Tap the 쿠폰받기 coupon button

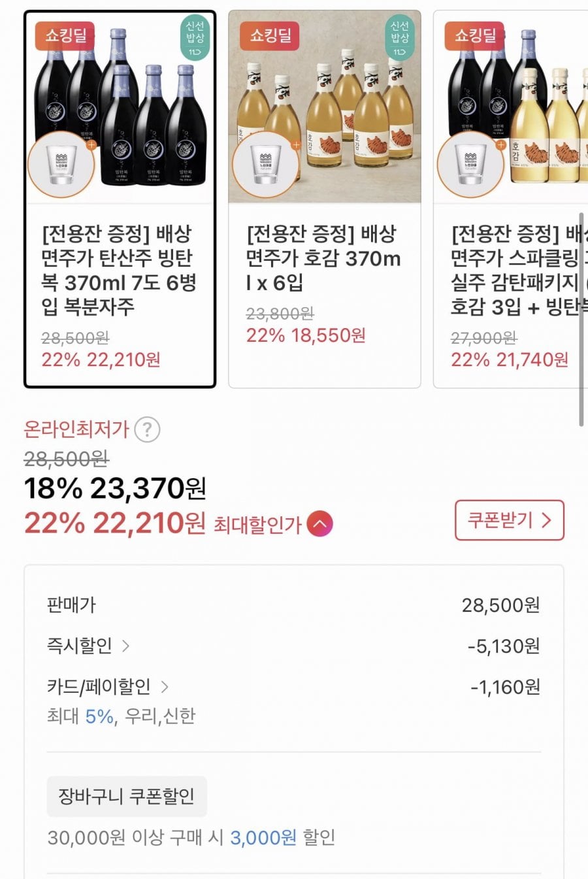click(509, 520)
